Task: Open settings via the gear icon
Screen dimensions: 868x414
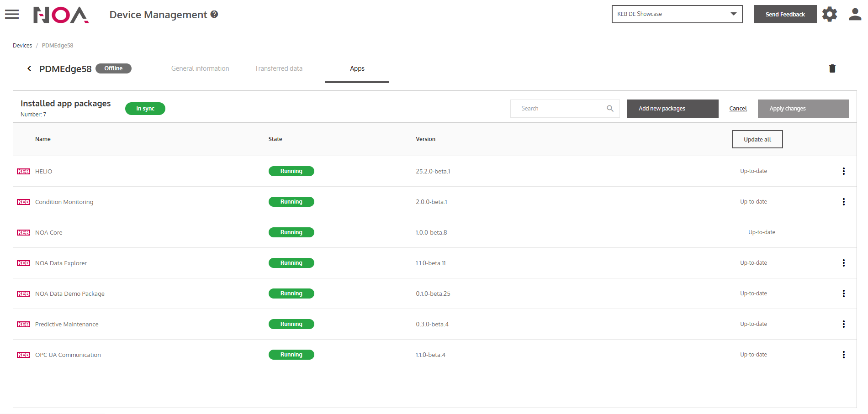Action: [x=829, y=15]
